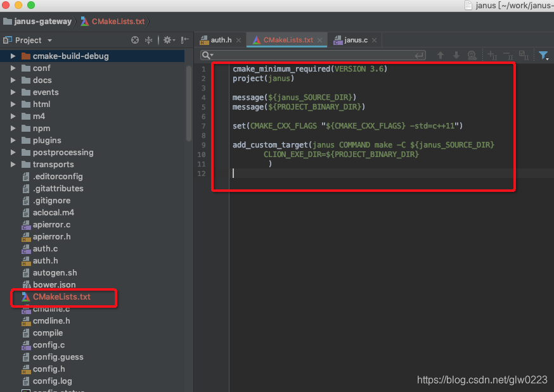Viewport: 554px width, 392px height.
Task: Select config.log file
Action: (x=52, y=381)
